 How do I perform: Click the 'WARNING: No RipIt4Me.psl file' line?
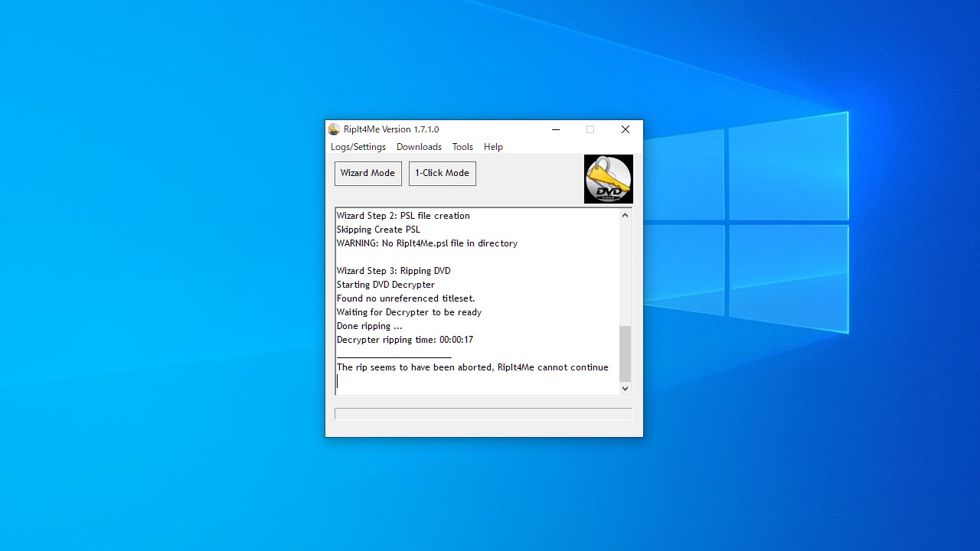pyautogui.click(x=427, y=243)
